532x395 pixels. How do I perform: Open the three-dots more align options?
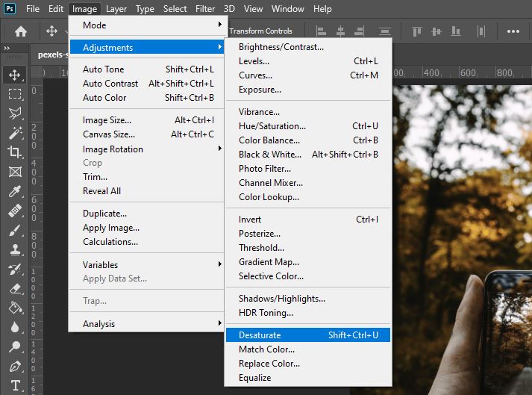pyautogui.click(x=513, y=31)
